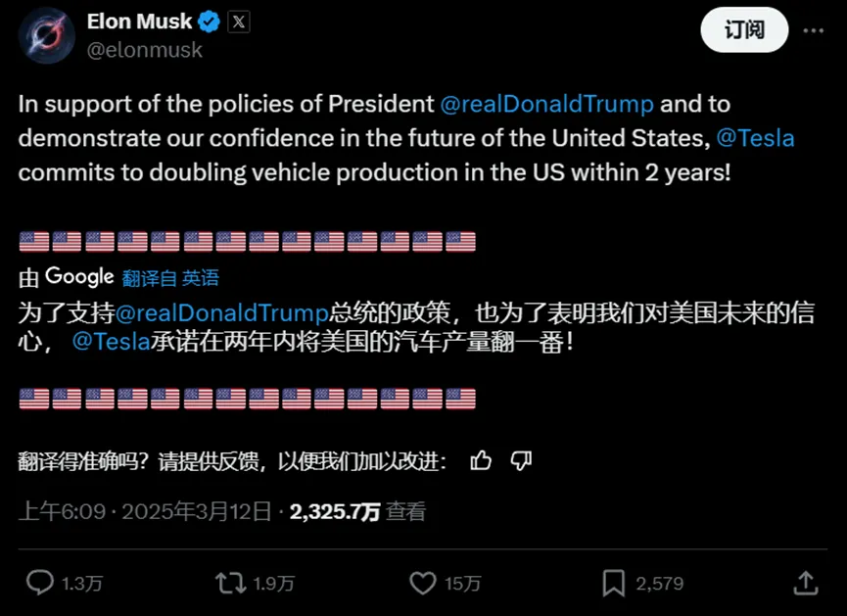Give thumbs up on translation accuracy

pyautogui.click(x=480, y=461)
